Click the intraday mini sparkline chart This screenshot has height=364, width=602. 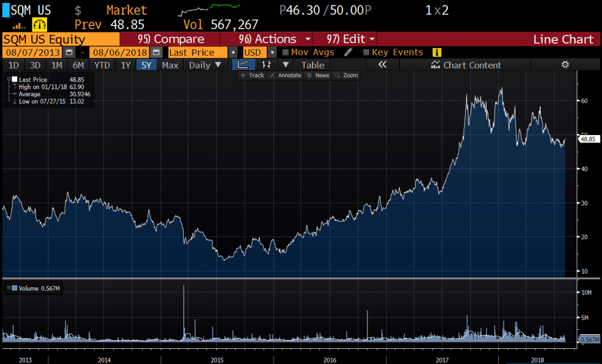pyautogui.click(x=209, y=10)
